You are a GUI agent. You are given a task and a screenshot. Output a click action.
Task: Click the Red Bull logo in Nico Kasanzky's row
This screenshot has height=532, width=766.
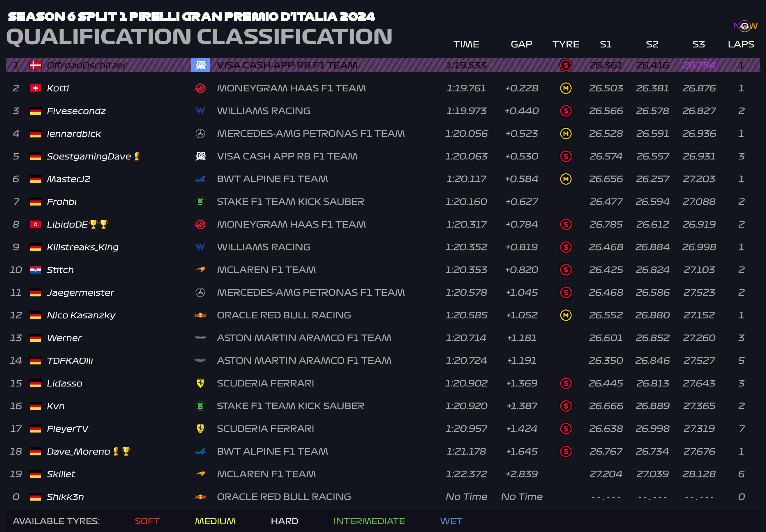pos(200,315)
